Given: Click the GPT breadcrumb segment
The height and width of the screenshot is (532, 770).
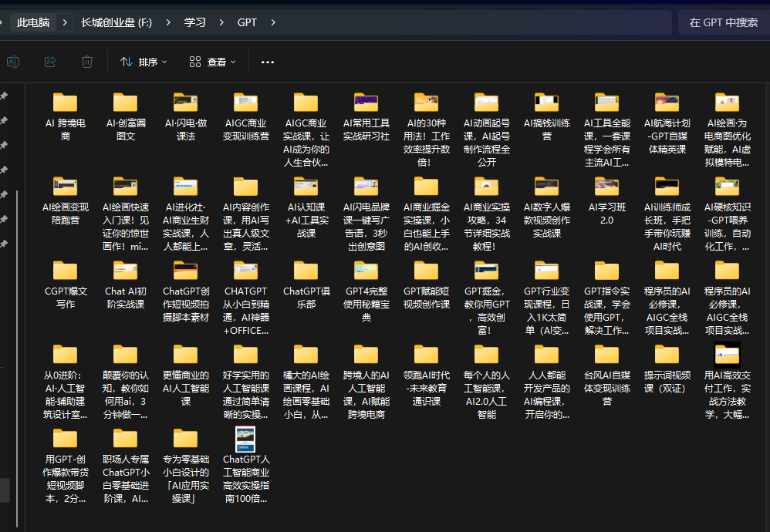Looking at the screenshot, I should [247, 22].
